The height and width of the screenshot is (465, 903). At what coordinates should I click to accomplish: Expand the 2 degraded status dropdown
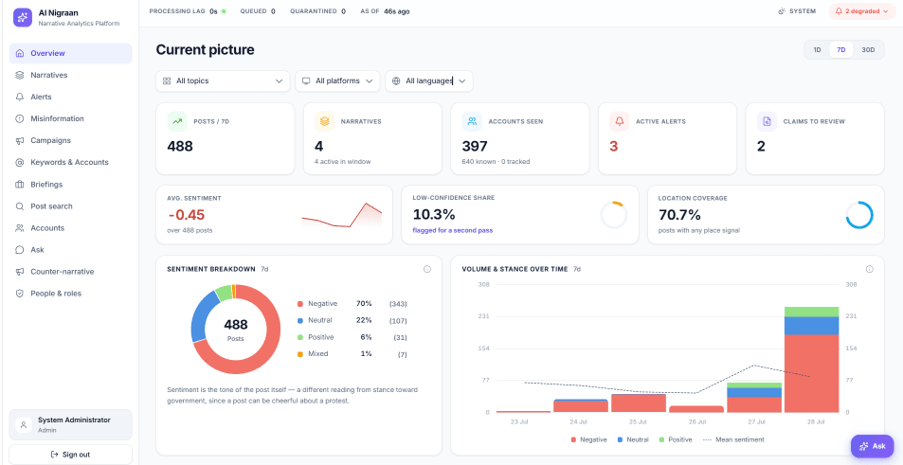tap(862, 11)
